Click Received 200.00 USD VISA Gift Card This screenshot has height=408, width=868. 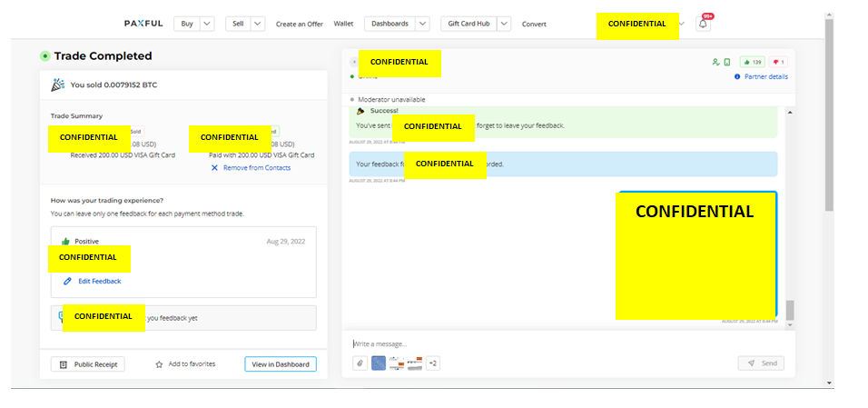tap(123, 155)
